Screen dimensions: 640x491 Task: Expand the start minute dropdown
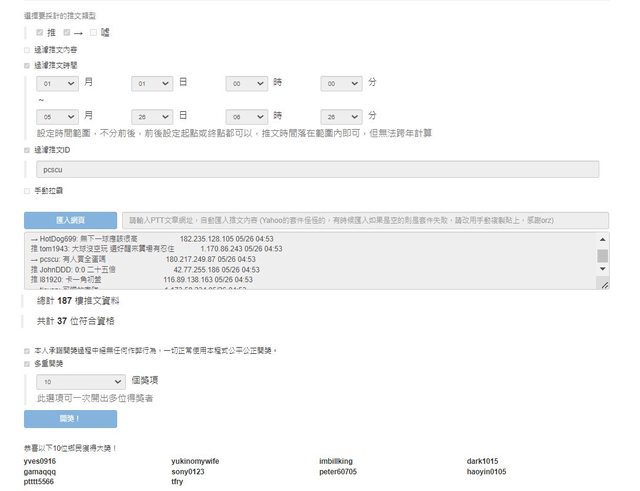(x=341, y=85)
